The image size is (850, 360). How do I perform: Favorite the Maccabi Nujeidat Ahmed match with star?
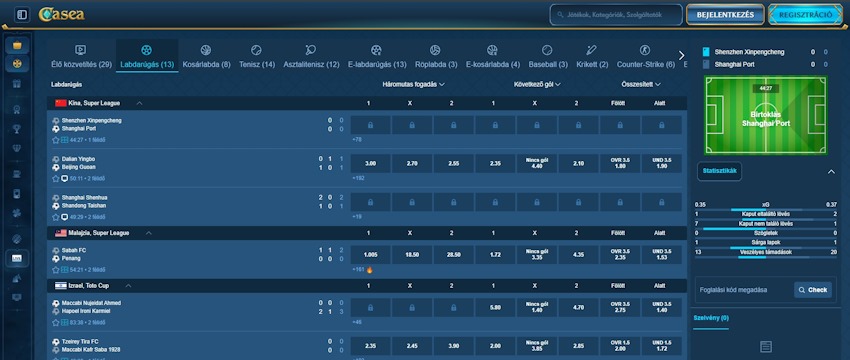coord(55,322)
